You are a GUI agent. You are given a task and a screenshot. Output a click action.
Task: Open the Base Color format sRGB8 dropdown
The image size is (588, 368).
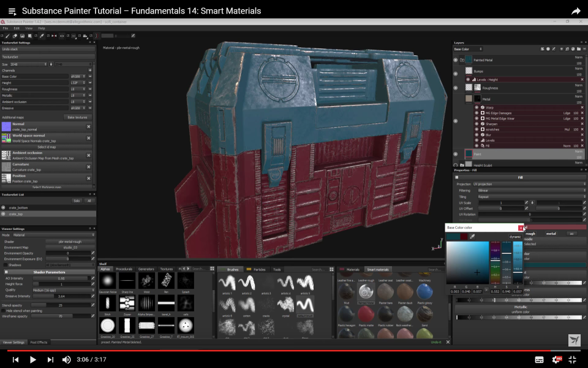point(78,77)
